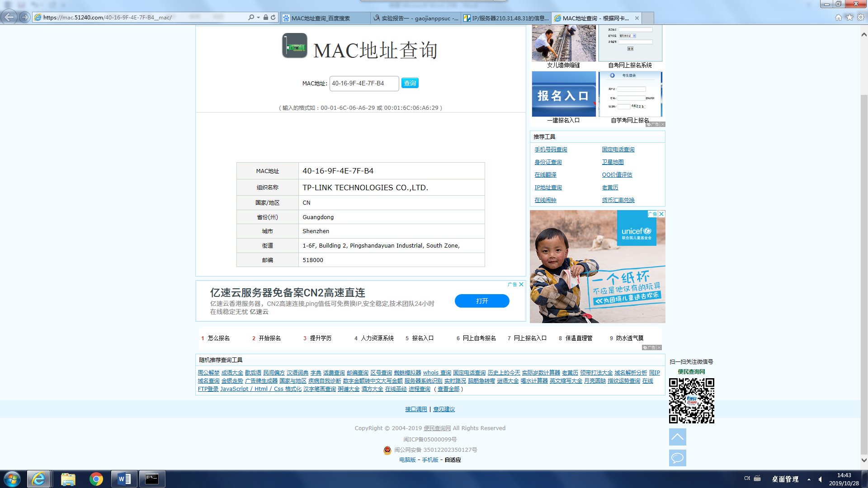Click the scroll-to-top arrow button
Image resolution: width=868 pixels, height=488 pixels.
(x=677, y=436)
